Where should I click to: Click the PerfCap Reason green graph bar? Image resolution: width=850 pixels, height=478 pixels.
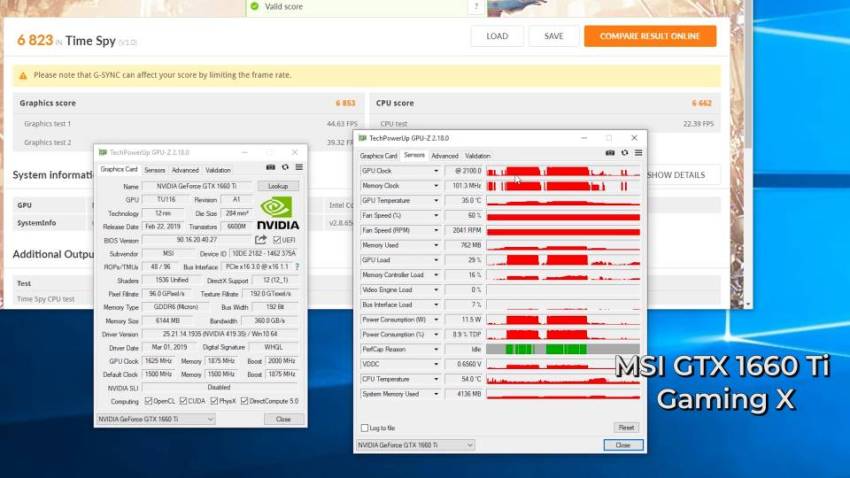[563, 350]
